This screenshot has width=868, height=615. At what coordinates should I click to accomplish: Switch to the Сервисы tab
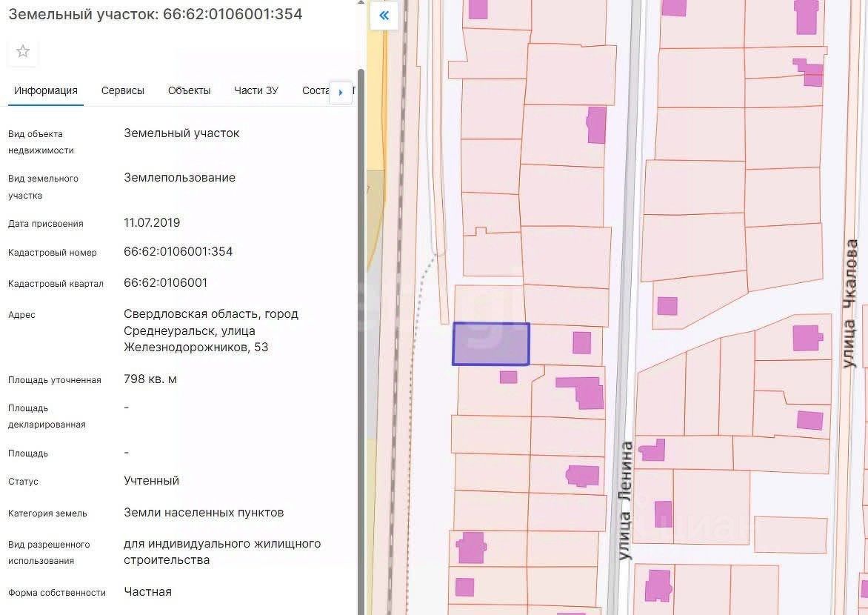click(122, 91)
